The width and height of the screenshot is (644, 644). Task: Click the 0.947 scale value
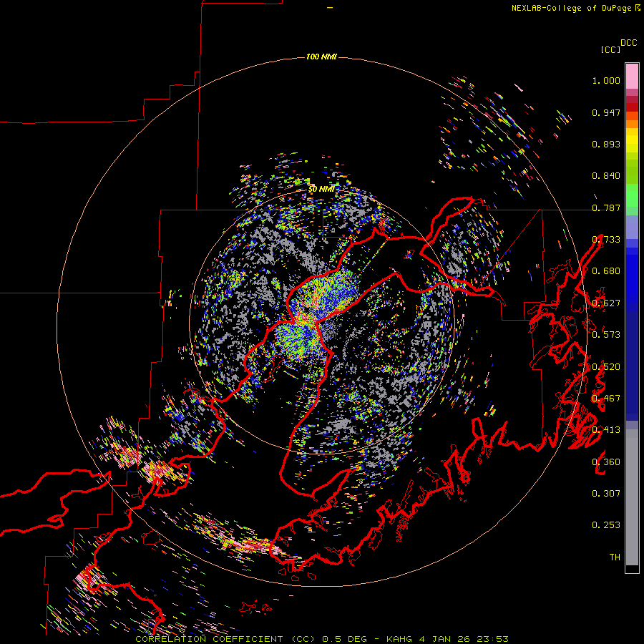606,112
